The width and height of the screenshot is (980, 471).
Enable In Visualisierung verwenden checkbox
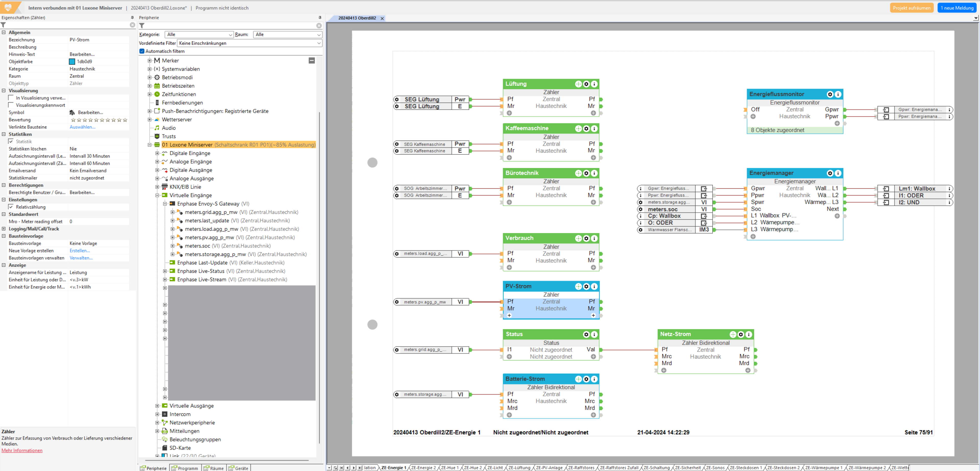coord(11,98)
